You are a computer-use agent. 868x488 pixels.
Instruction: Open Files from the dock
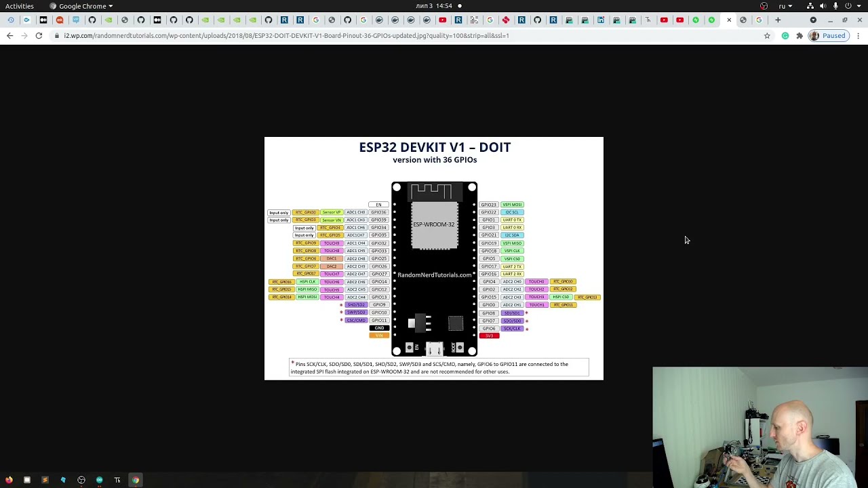[27, 480]
